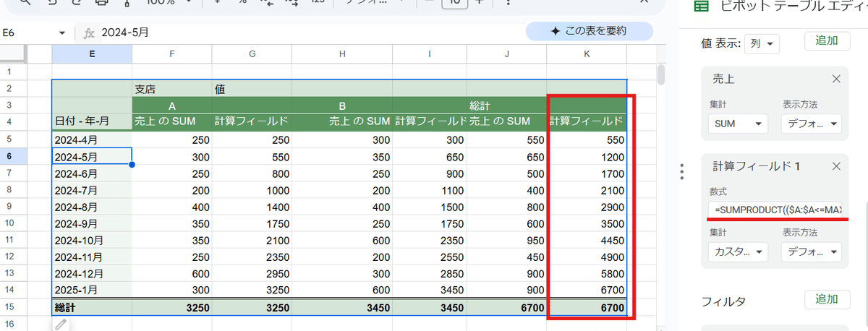868x331 pixels.
Task: Select '計算フィールド' header in column K
Action: pyautogui.click(x=587, y=121)
